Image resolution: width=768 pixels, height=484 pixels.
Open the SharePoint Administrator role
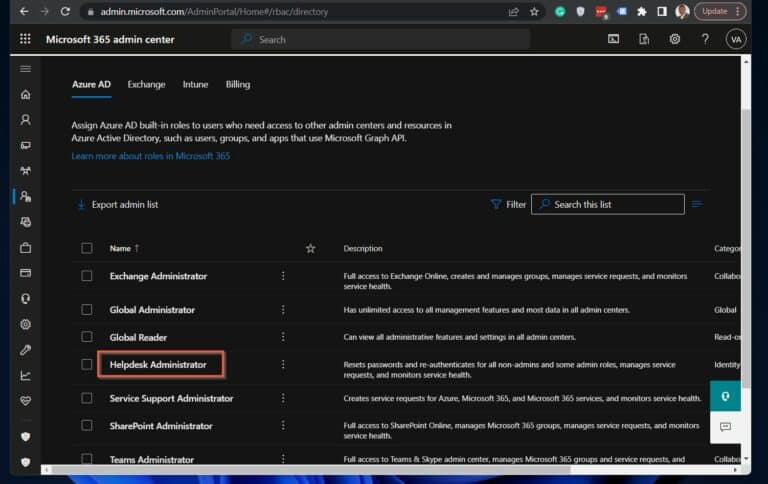pos(161,426)
